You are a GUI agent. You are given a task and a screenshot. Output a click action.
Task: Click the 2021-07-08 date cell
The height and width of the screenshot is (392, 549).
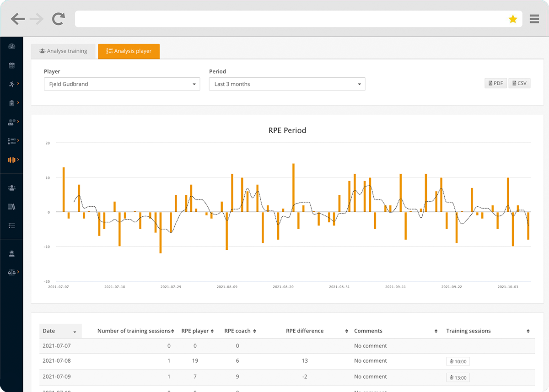click(57, 361)
